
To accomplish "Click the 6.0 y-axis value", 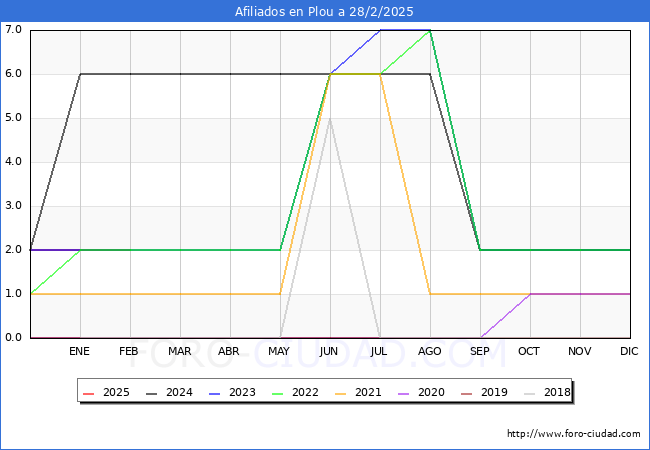I will click(x=13, y=74).
